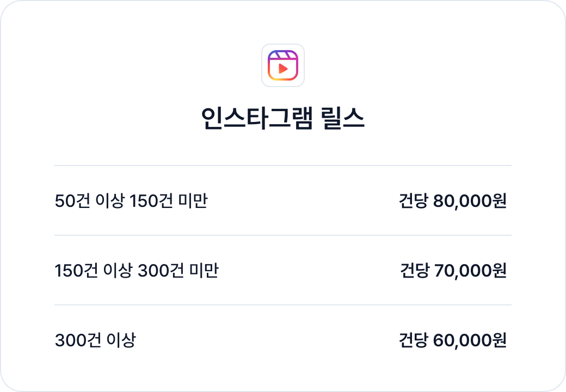Click the 건당 60,000원 price
The width and height of the screenshot is (566, 392).
click(x=453, y=340)
